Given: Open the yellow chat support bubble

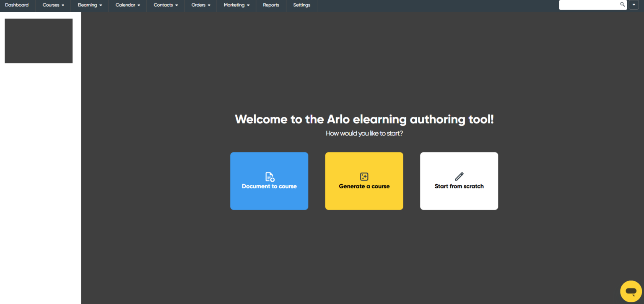Looking at the screenshot, I should point(631,291).
